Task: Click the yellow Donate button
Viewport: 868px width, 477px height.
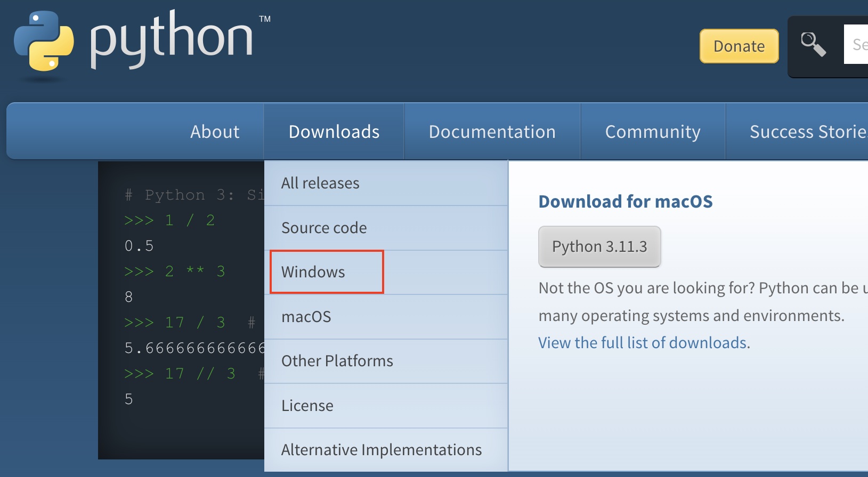Action: pos(739,46)
